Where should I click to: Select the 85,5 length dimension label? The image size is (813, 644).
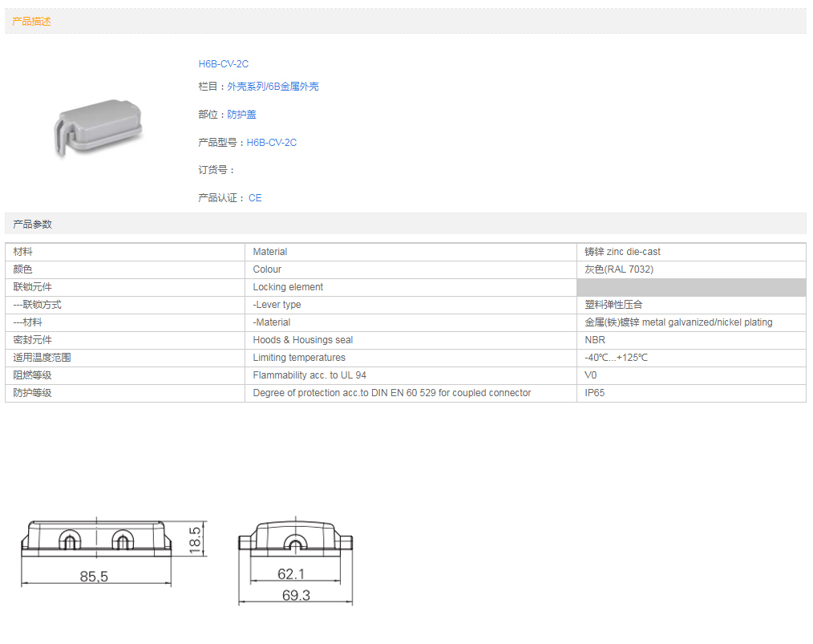[94, 576]
